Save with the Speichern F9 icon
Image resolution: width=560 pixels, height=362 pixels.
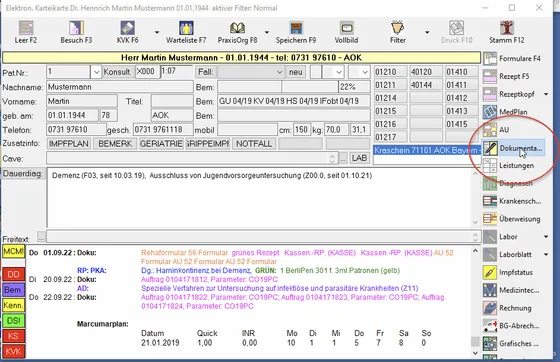pyautogui.click(x=296, y=28)
